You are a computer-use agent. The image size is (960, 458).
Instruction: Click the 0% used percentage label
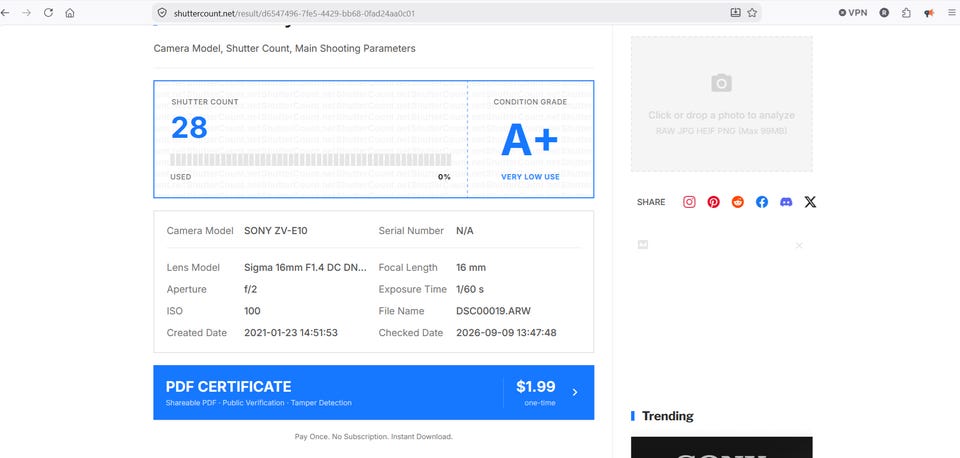(x=444, y=177)
